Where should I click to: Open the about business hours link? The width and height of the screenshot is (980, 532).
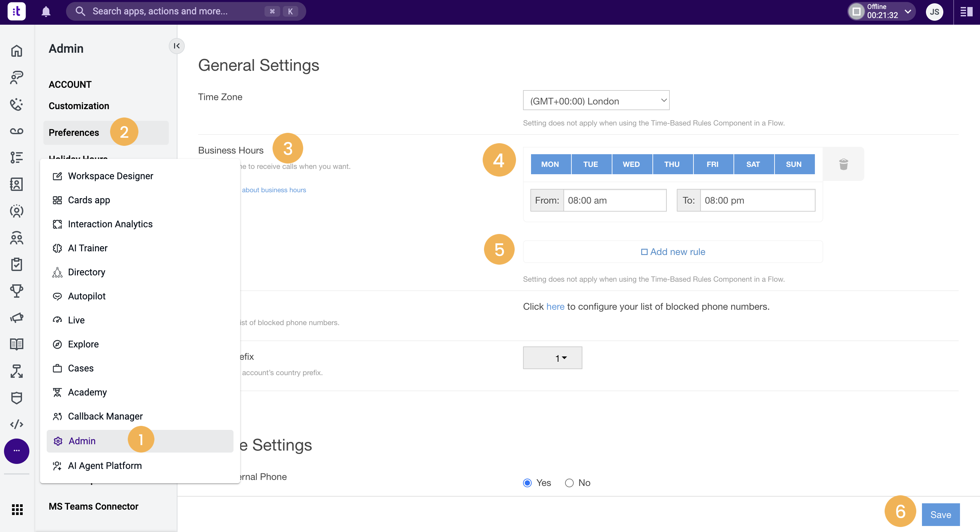274,190
